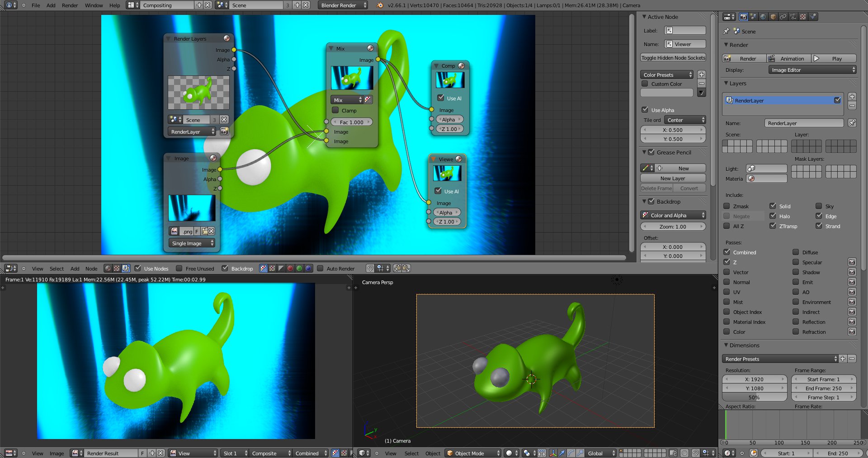Open the Display Image Editor dropdown

pyautogui.click(x=812, y=70)
